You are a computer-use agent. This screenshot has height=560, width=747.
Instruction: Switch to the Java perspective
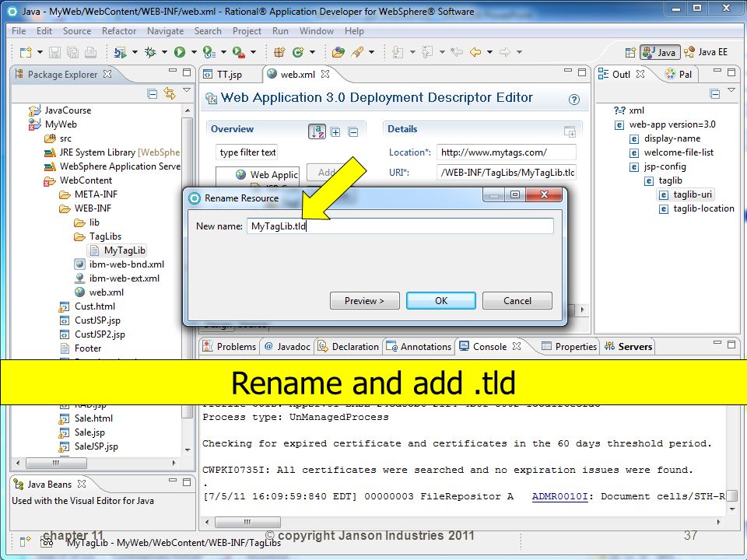[660, 52]
